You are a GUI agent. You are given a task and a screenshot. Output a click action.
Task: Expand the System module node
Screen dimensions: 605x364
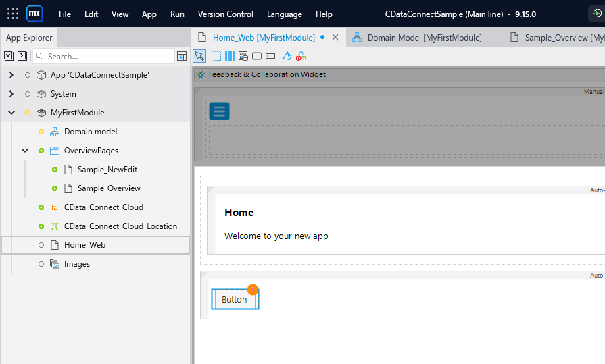[x=11, y=94]
